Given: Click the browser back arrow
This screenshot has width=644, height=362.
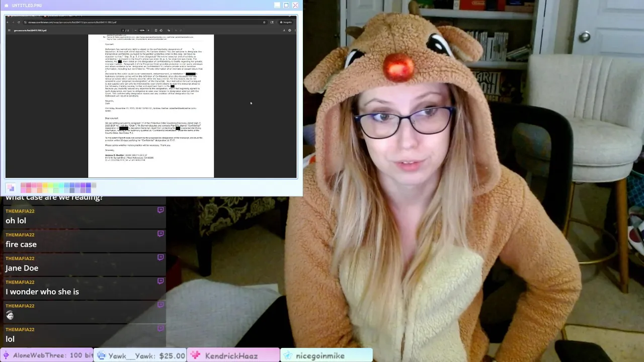Looking at the screenshot, I should [8, 22].
